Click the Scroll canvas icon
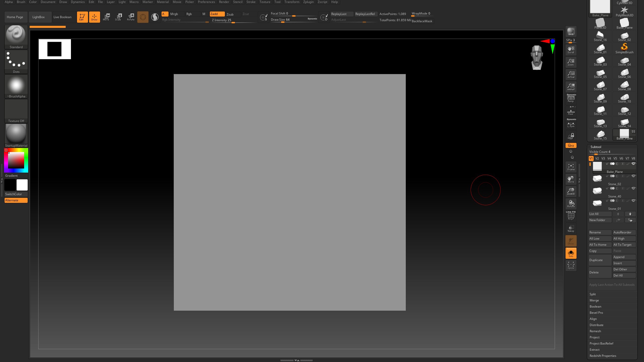The width and height of the screenshot is (644, 362). pyautogui.click(x=571, y=50)
